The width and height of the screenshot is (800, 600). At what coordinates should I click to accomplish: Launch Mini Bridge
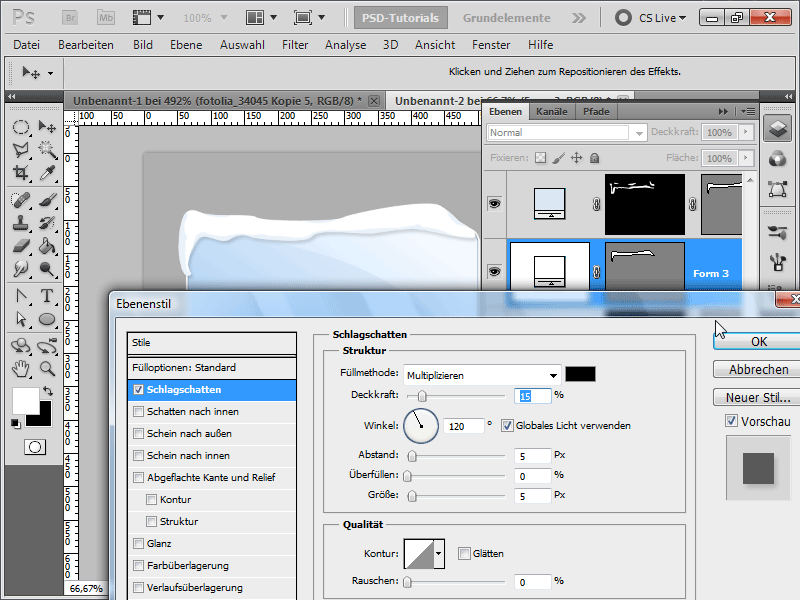click(106, 18)
